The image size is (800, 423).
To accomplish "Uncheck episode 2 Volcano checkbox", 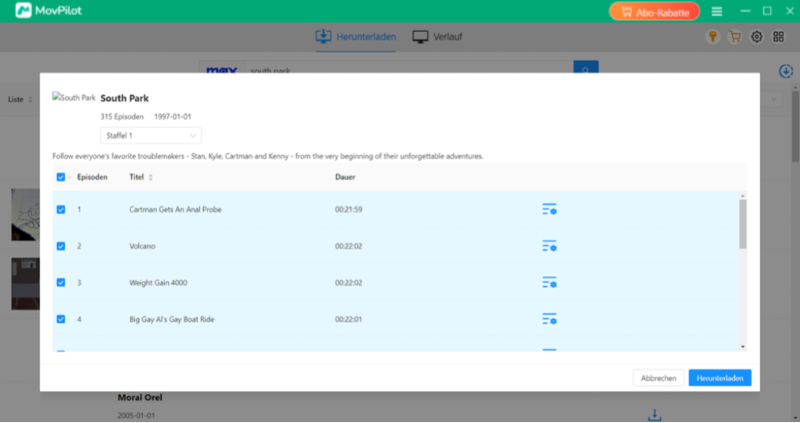I will coord(61,246).
